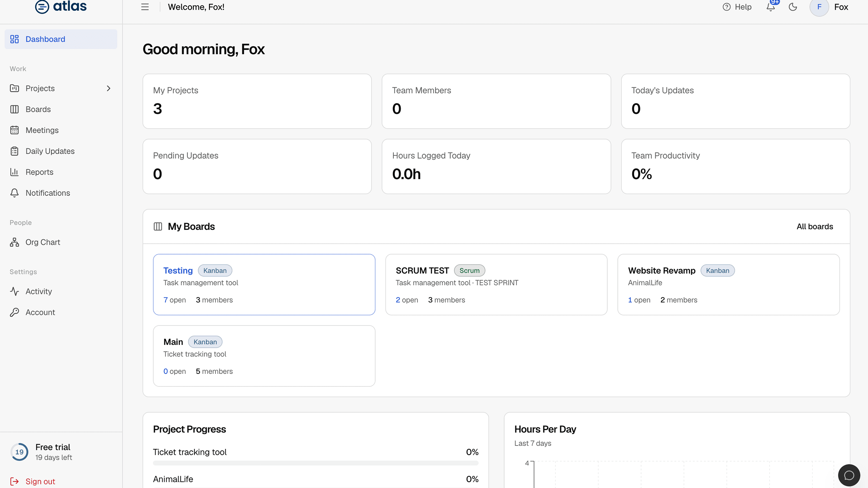Click the My Boards header icon
The height and width of the screenshot is (488, 868).
(x=158, y=226)
